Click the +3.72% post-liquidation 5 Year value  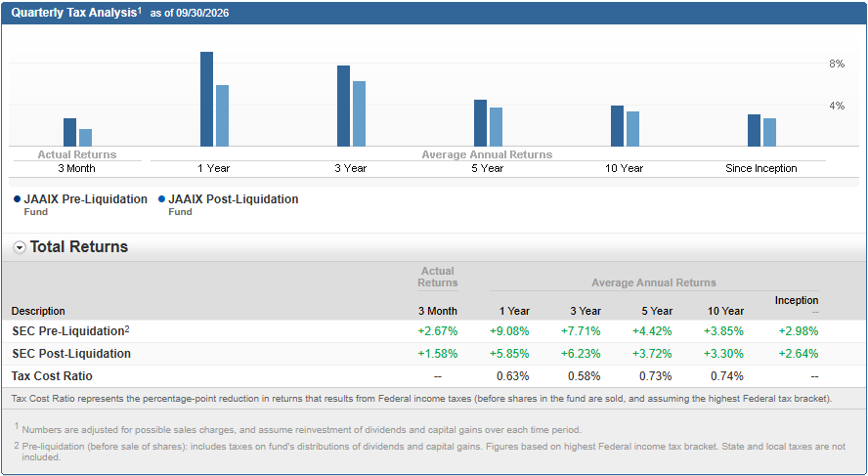tap(652, 354)
